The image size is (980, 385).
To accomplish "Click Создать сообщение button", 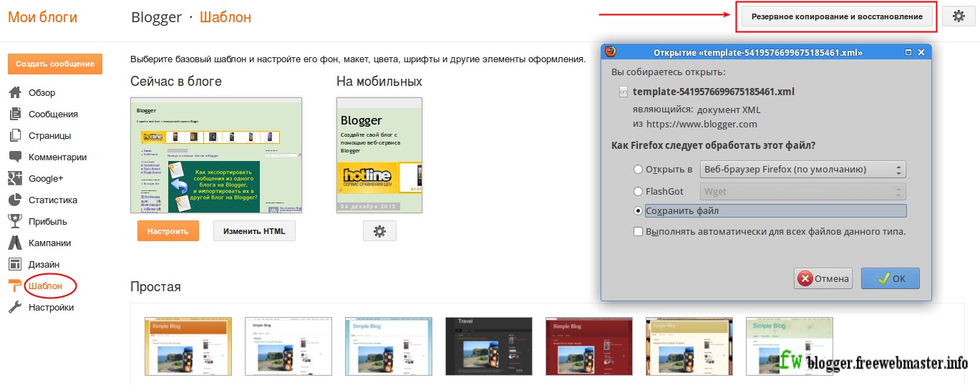I will (55, 64).
